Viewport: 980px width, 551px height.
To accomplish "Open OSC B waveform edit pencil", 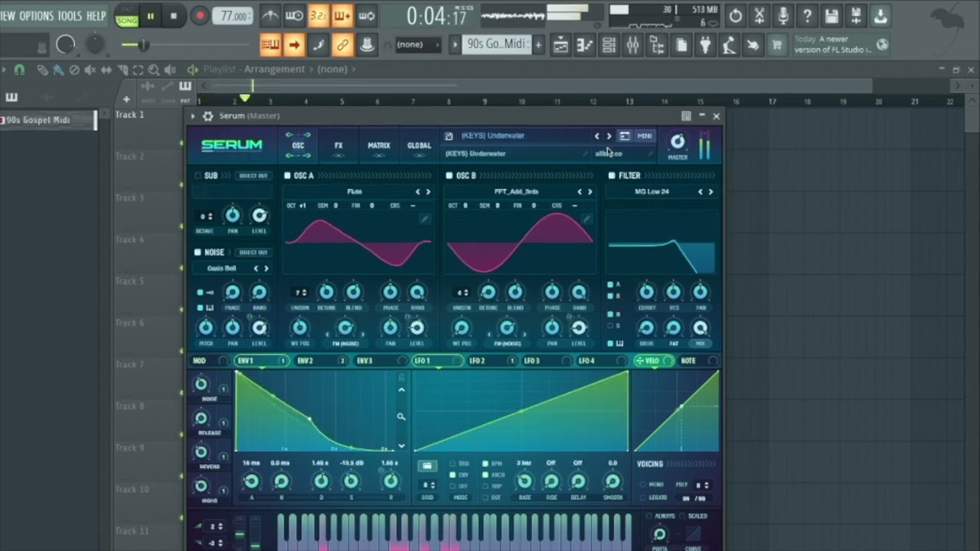I will [x=586, y=220].
